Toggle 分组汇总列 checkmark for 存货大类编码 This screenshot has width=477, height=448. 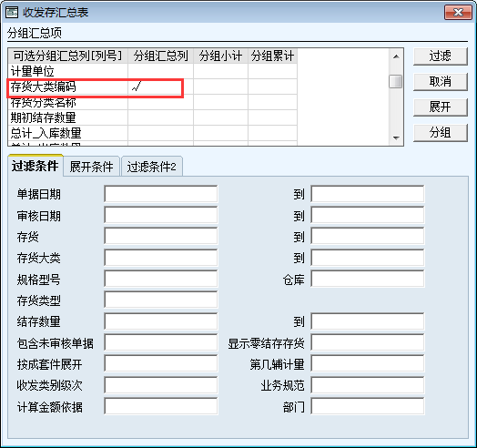[160, 87]
